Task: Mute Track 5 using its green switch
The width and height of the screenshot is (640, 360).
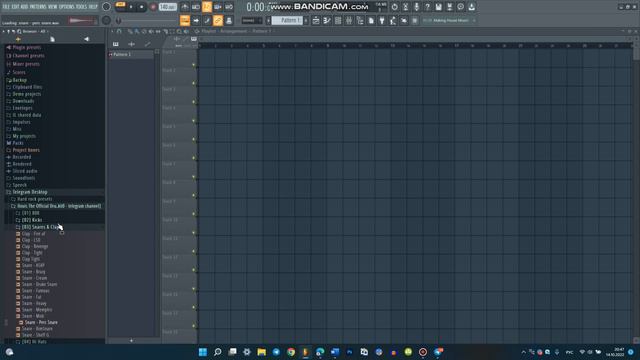Action: click(x=193, y=139)
